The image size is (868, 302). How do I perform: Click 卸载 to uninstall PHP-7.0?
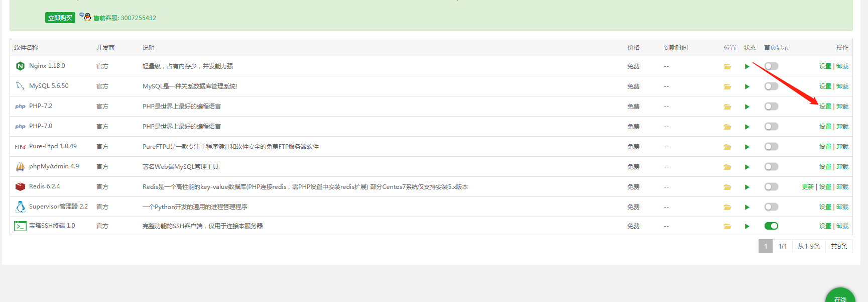coord(842,127)
